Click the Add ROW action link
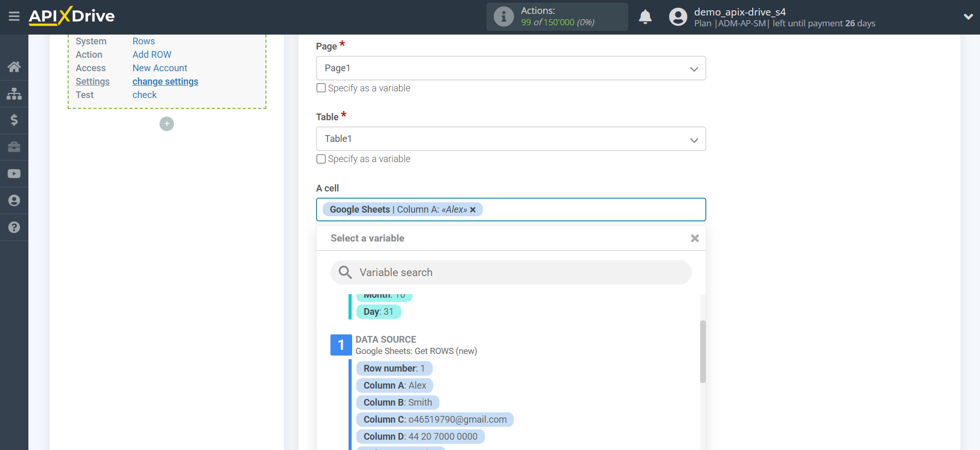Viewport: 980px width, 450px height. 152,55
